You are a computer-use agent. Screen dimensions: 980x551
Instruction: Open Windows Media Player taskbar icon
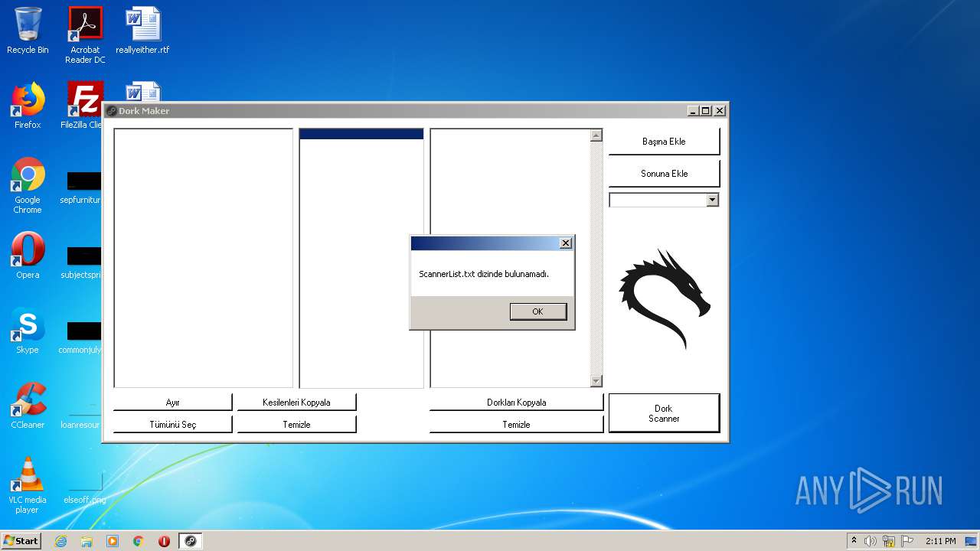coord(113,541)
